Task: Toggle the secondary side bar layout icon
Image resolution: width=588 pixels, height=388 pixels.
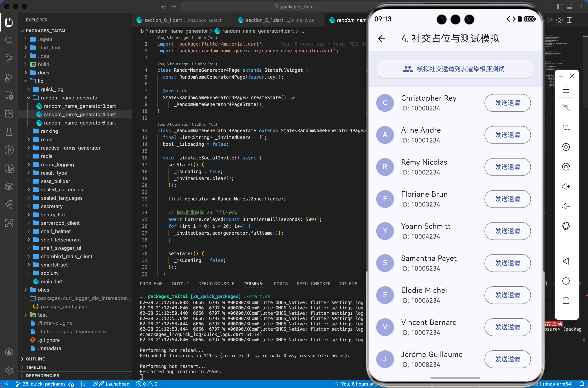Action: pos(579,7)
